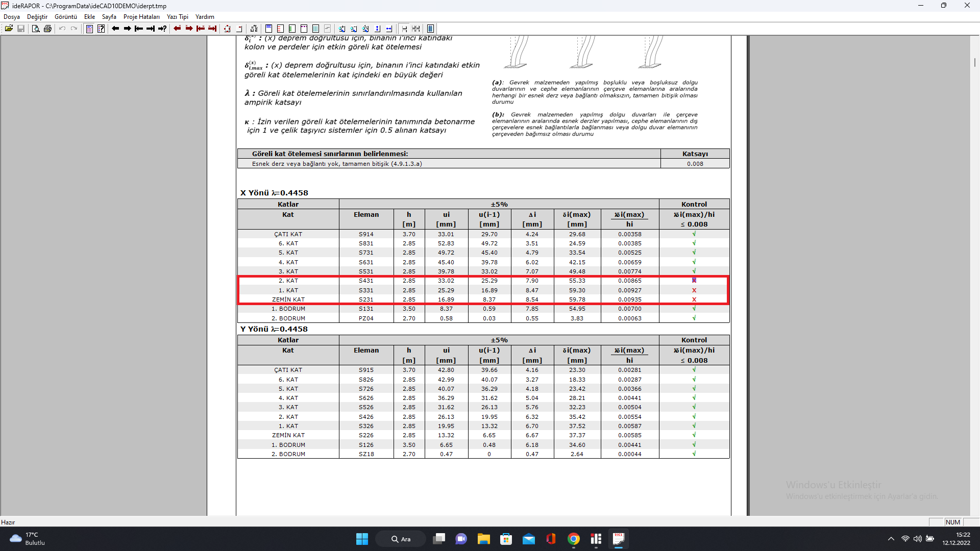Click the redo arrow in the toolbar
Image resolution: width=980 pixels, height=551 pixels.
[x=74, y=29]
